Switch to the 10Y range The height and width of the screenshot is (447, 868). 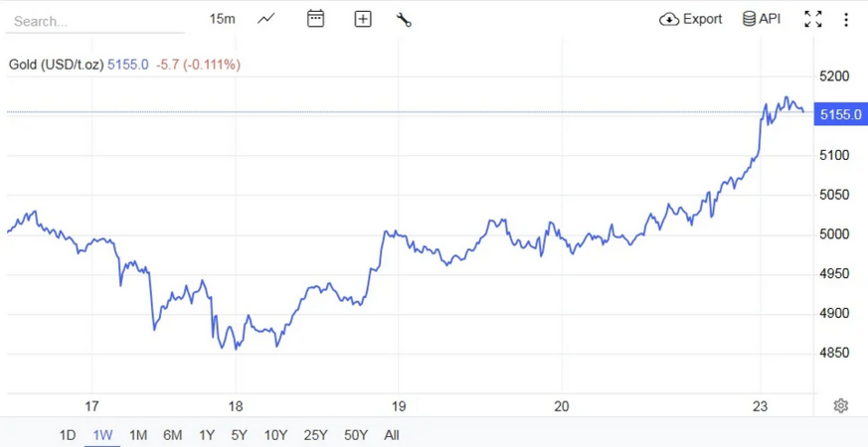275,435
